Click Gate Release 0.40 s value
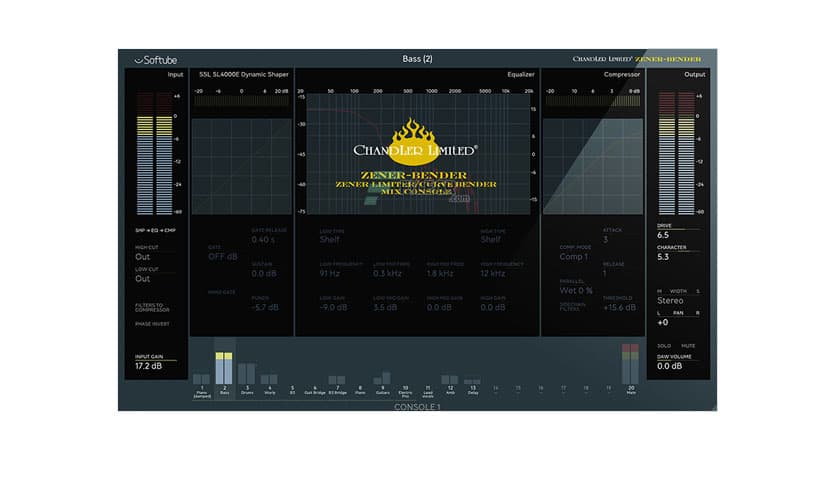The width and height of the screenshot is (836, 484). tap(263, 240)
